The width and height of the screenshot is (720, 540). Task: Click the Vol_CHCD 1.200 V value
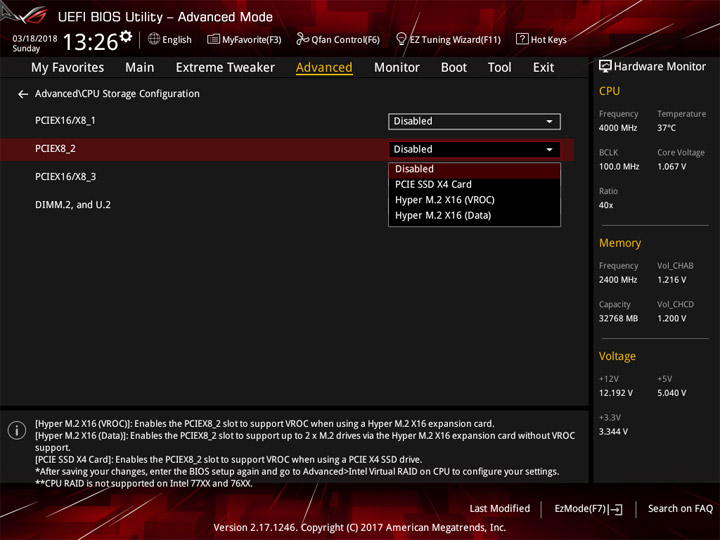pos(671,318)
